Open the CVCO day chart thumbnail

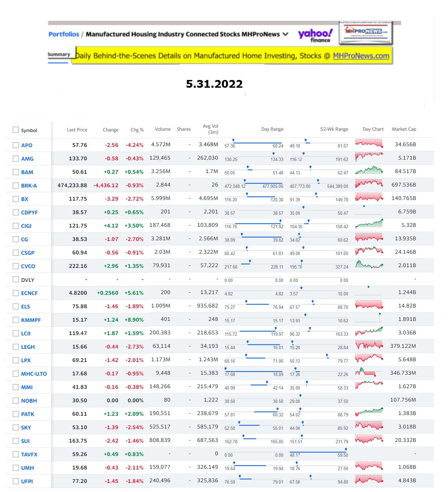click(369, 264)
